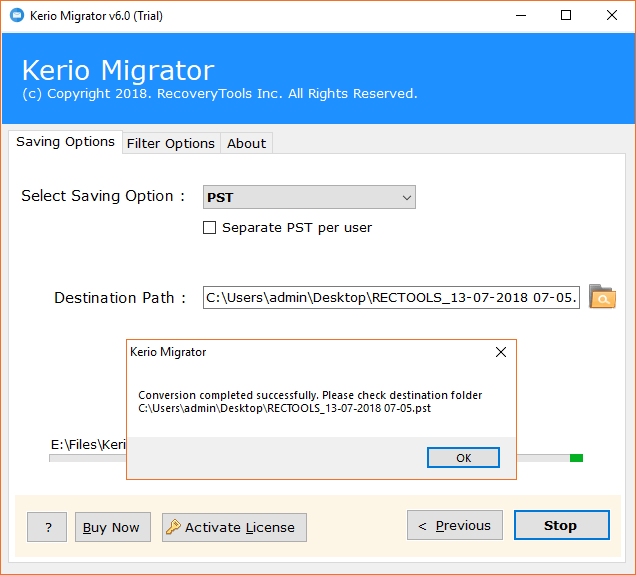The width and height of the screenshot is (636, 575).
Task: Click the green conversion progress bar
Action: [576, 458]
